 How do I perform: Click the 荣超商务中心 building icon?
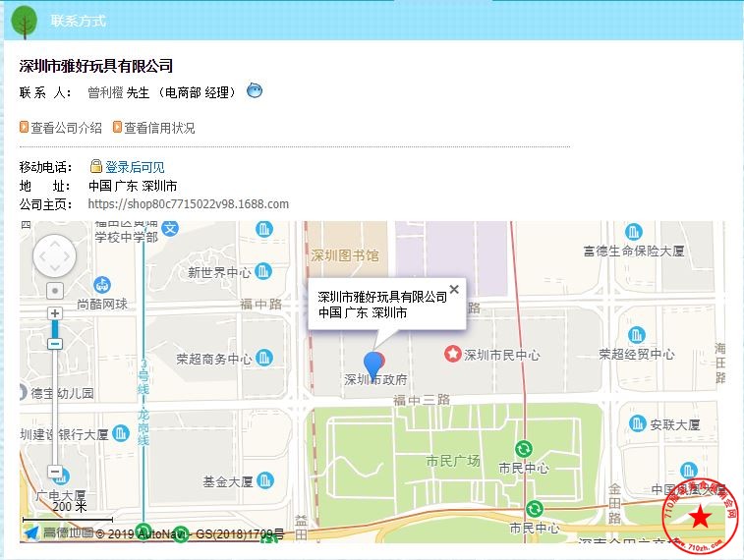click(x=263, y=357)
